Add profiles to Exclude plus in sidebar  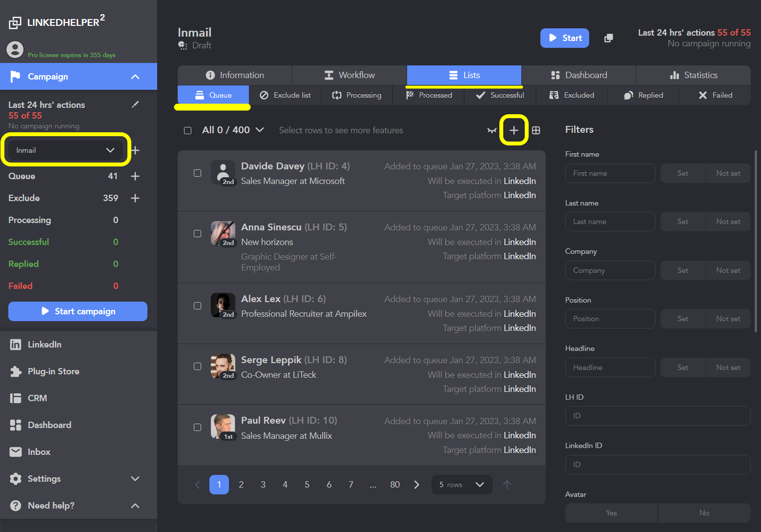(x=135, y=198)
